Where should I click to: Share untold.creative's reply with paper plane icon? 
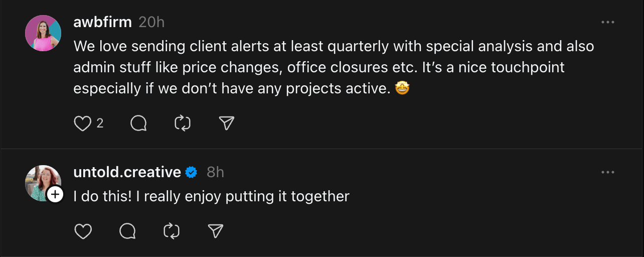point(216,231)
